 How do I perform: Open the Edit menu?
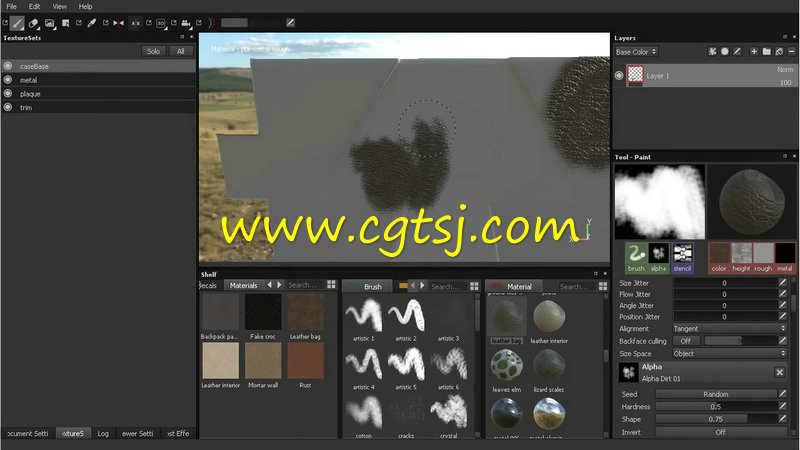point(34,6)
